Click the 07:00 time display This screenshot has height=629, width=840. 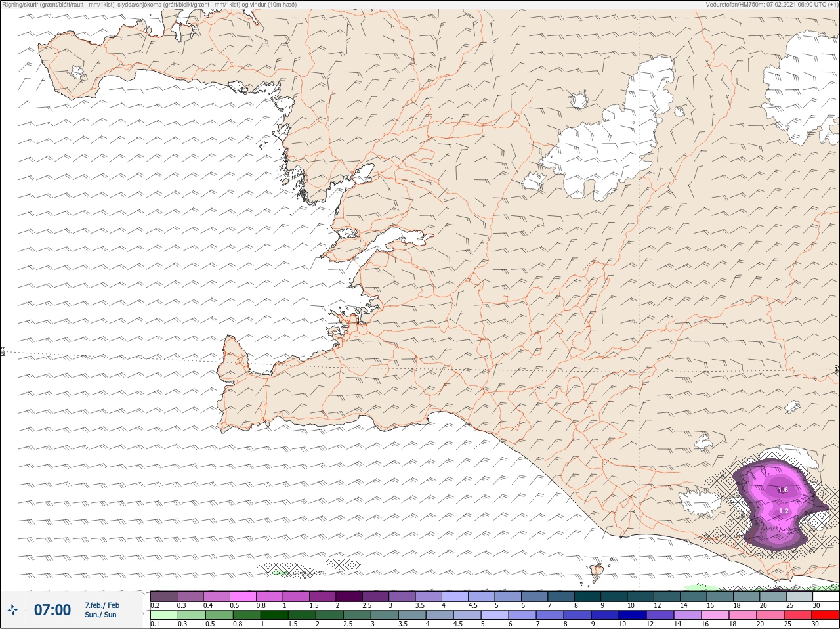[x=52, y=610]
